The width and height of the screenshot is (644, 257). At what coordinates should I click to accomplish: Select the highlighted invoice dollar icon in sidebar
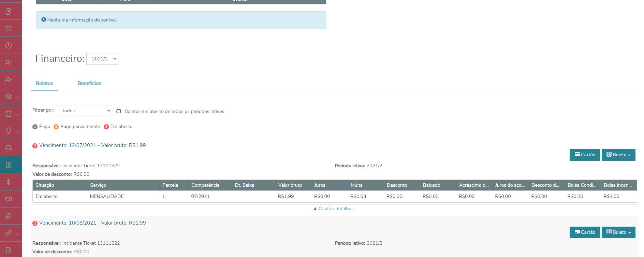(9, 165)
